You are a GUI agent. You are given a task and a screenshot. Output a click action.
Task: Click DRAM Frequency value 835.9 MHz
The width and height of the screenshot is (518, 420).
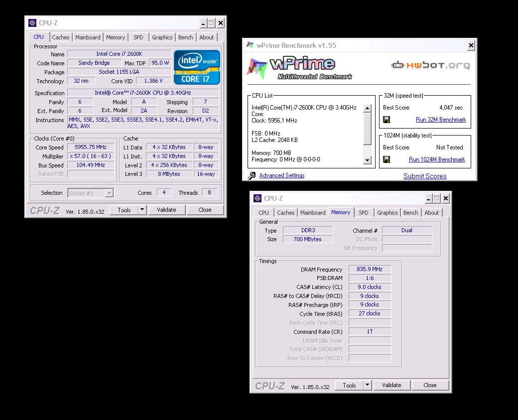(x=370, y=269)
